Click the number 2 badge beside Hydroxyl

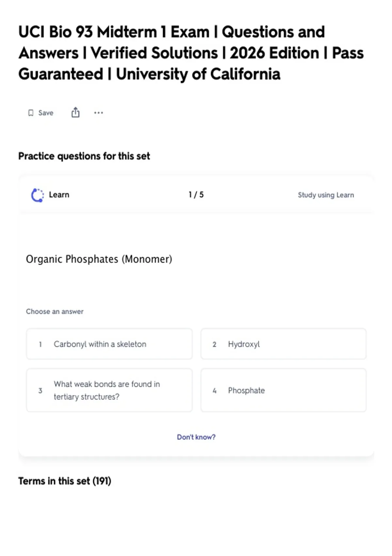pos(214,344)
